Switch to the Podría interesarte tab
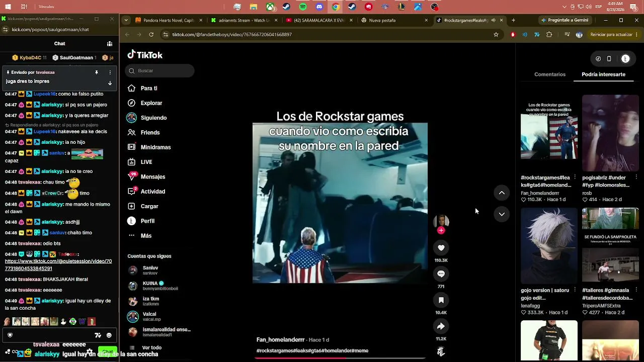This screenshot has height=362, width=644. (x=603, y=74)
